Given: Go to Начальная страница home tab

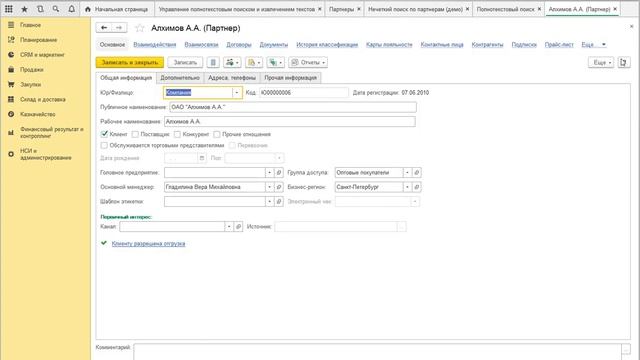Looking at the screenshot, I should pos(117,9).
